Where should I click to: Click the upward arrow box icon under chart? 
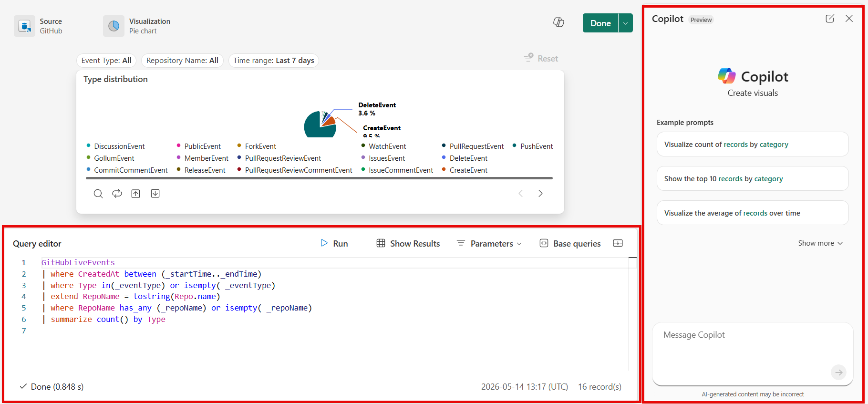click(136, 194)
